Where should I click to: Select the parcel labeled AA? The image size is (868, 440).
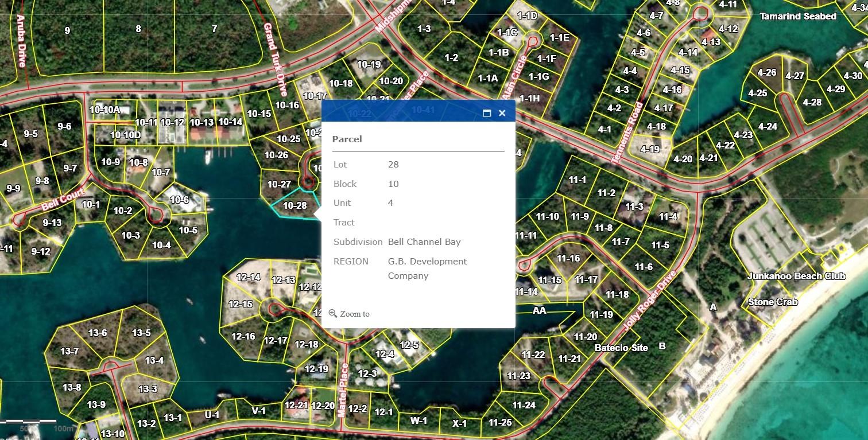pos(539,311)
